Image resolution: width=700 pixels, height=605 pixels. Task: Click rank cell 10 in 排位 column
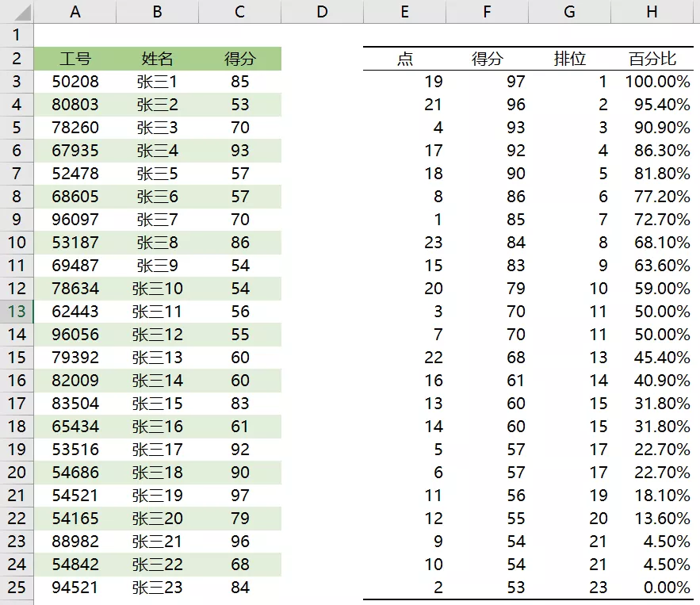[x=570, y=289]
